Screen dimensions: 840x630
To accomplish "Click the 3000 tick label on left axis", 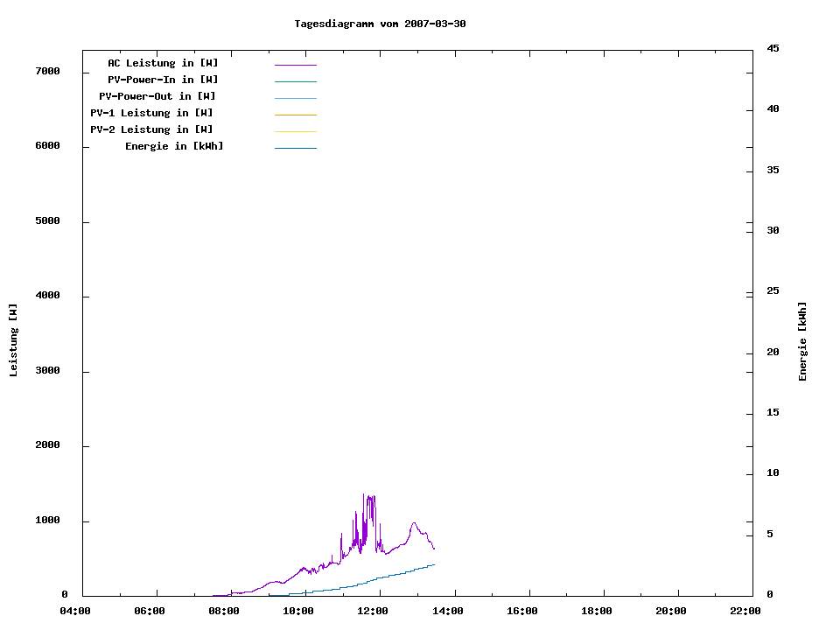I will [x=47, y=371].
